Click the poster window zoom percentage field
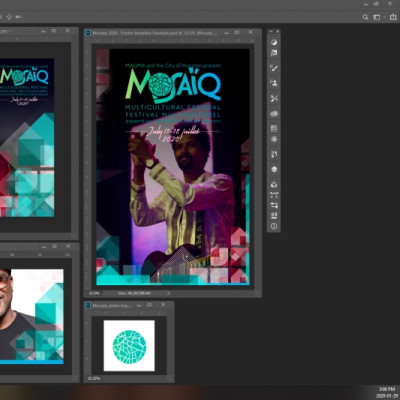Viewport: 400px width, 400px height. pyautogui.click(x=94, y=294)
